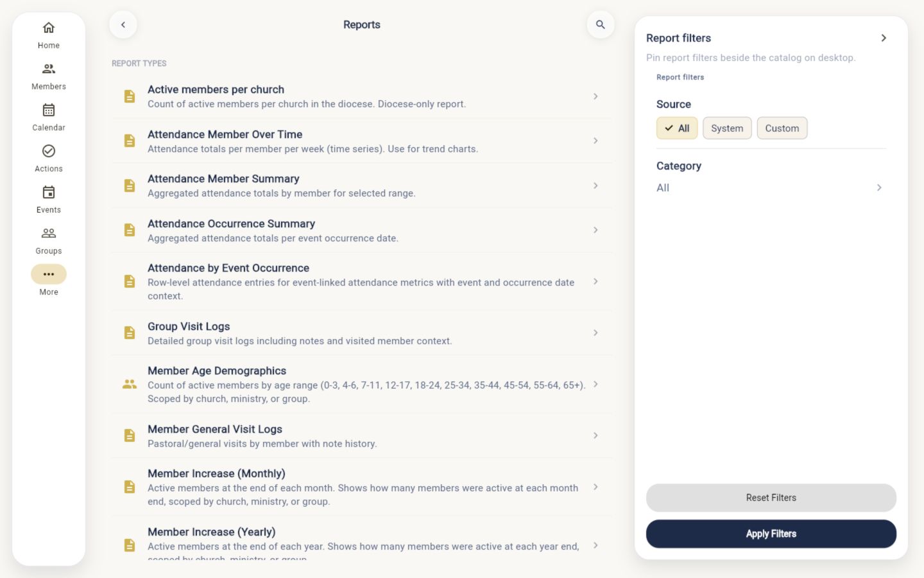The height and width of the screenshot is (578, 924).
Task: Open chevron for Active members per church
Action: (x=595, y=96)
